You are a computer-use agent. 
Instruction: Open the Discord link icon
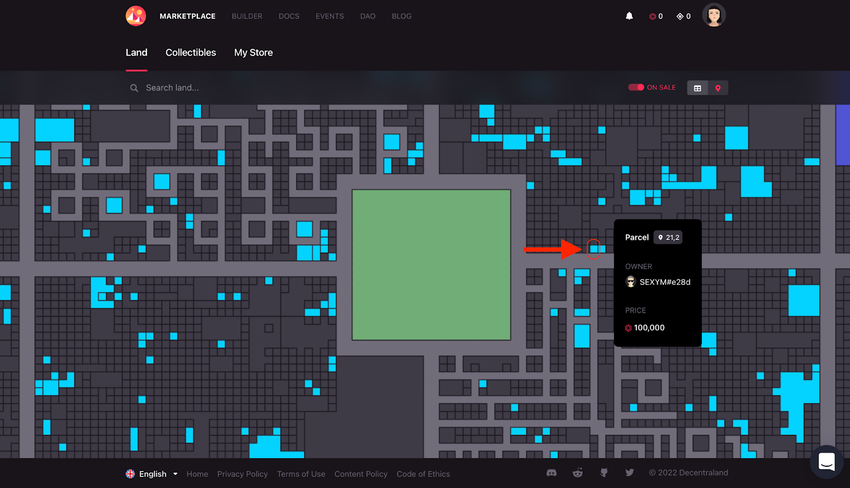tap(551, 473)
